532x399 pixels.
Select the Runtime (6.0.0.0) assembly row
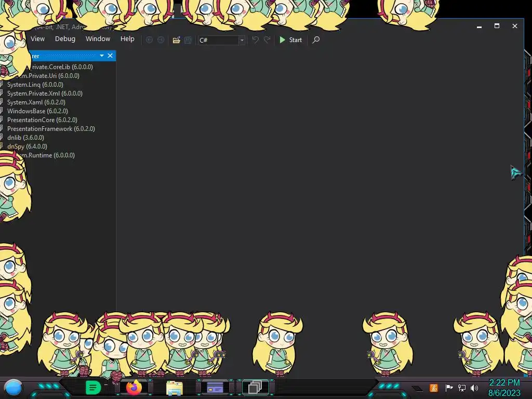click(x=47, y=155)
